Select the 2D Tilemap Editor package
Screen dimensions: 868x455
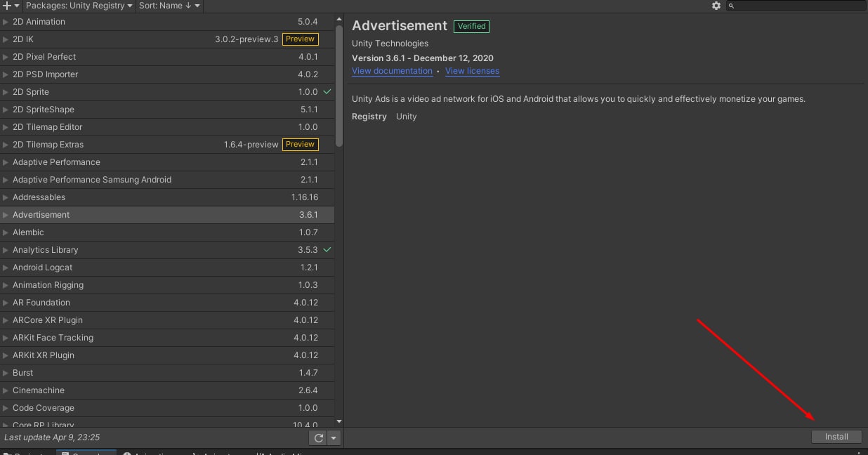point(167,127)
